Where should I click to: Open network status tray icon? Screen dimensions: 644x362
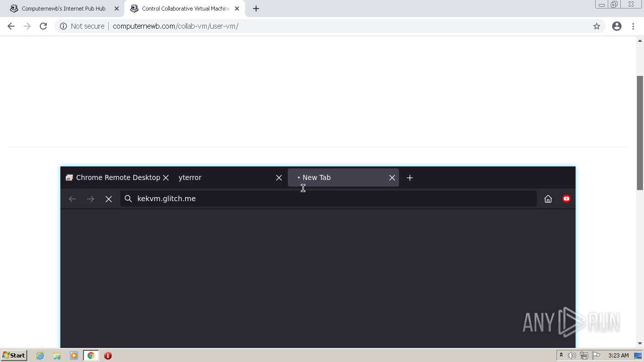point(584,355)
